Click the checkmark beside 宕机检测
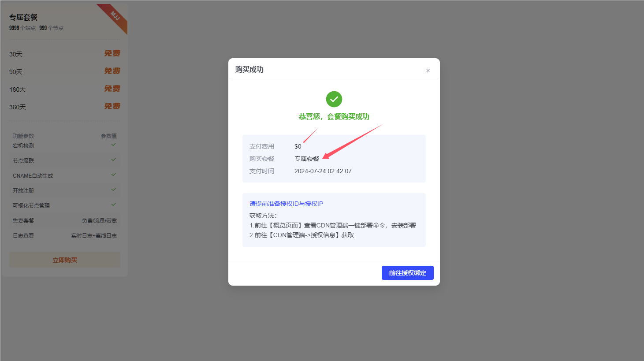 (x=114, y=145)
